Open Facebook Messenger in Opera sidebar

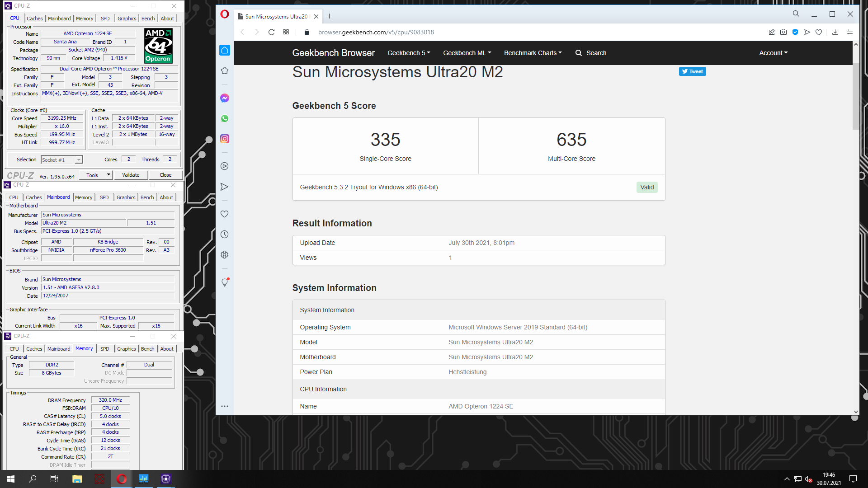(x=225, y=98)
